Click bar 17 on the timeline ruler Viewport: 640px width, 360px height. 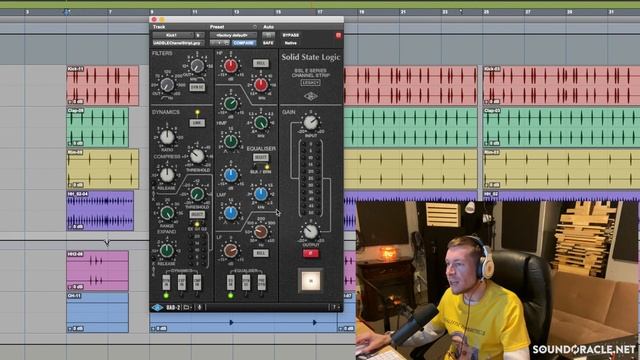click(320, 12)
